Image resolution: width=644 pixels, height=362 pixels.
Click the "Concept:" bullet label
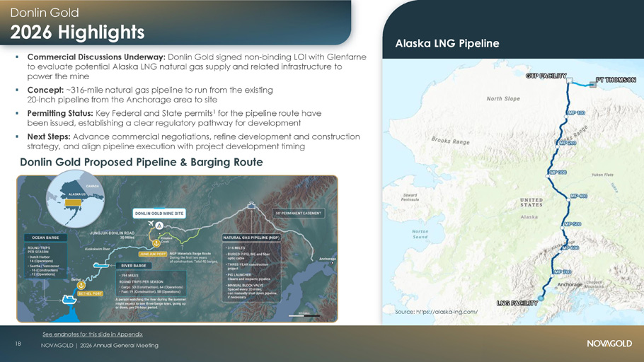point(45,90)
